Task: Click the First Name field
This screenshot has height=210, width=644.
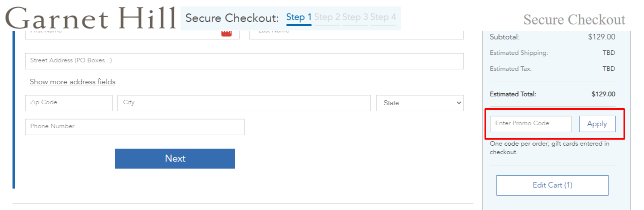Action: click(132, 33)
